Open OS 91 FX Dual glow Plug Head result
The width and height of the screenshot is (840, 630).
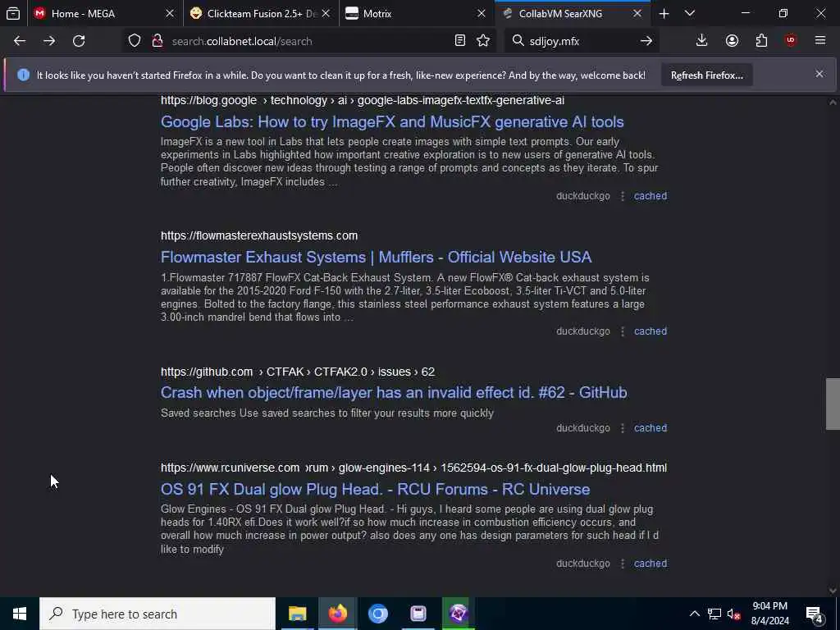point(375,489)
